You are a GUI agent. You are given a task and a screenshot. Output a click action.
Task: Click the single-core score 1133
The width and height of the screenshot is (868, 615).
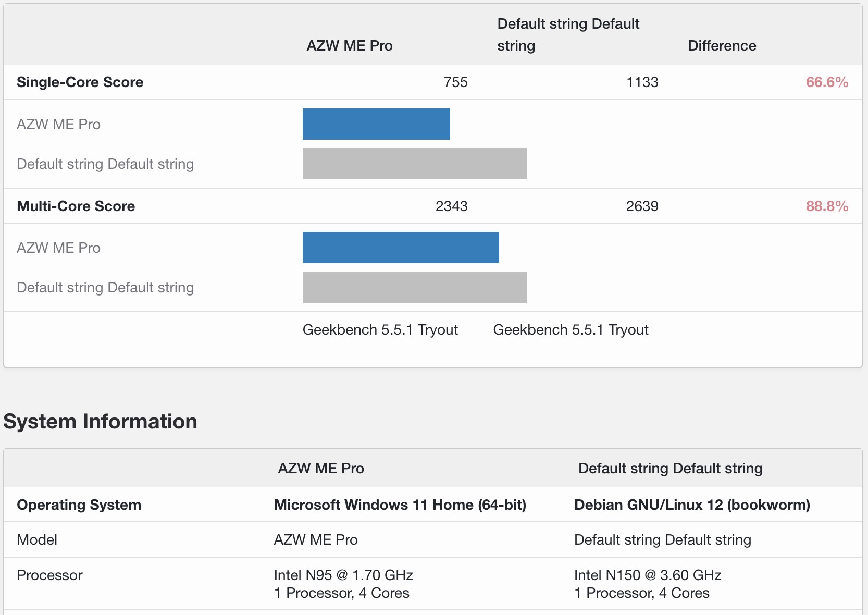(642, 82)
